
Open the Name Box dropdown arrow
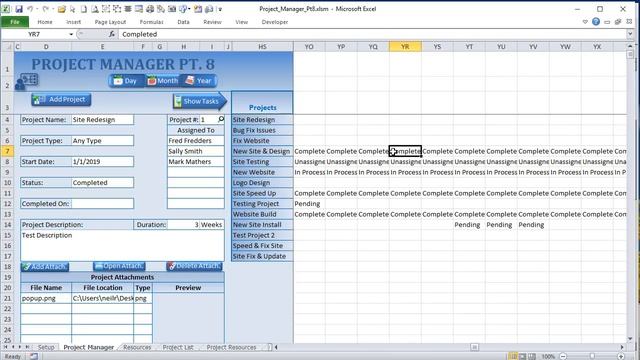pyautogui.click(x=71, y=34)
